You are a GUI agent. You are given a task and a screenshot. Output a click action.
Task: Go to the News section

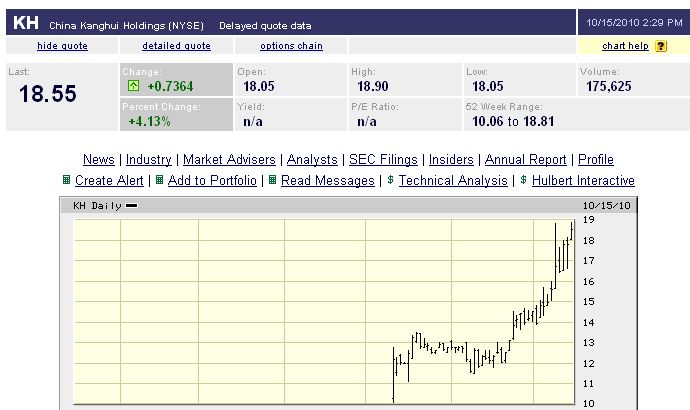(99, 159)
